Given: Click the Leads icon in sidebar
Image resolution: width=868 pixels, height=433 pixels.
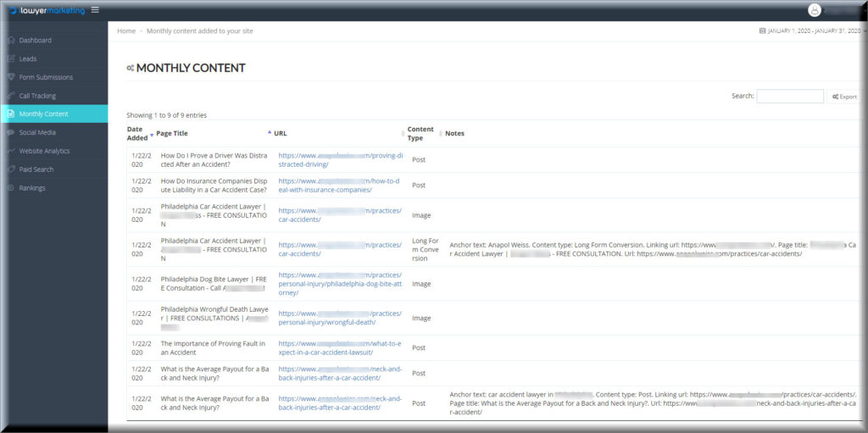Looking at the screenshot, I should (11, 58).
